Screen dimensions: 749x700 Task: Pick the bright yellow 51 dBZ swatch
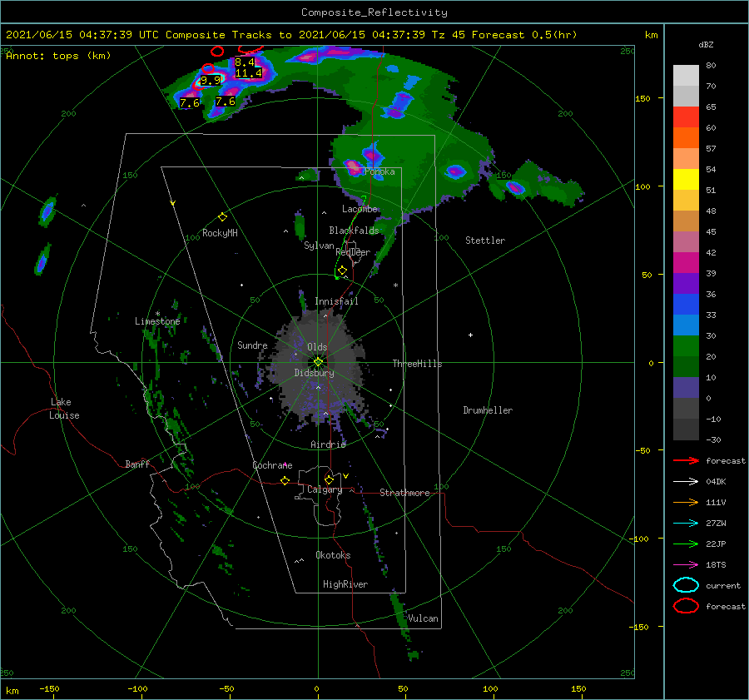coord(686,179)
